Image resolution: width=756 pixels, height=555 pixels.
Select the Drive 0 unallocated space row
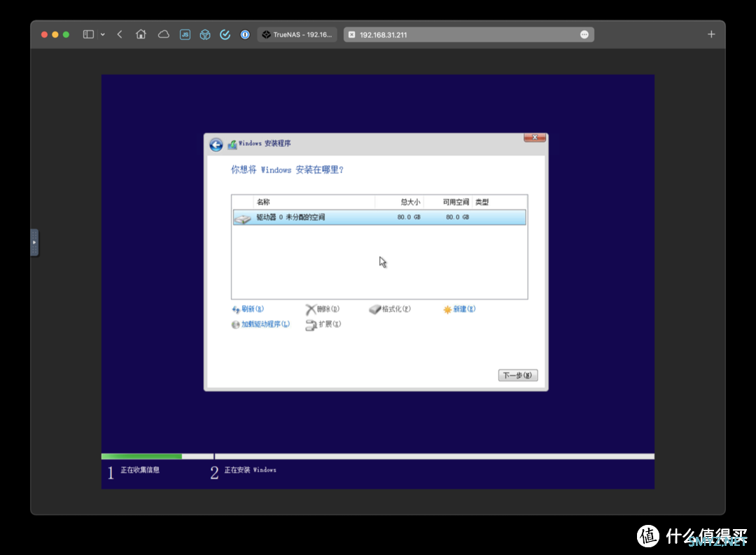[379, 217]
